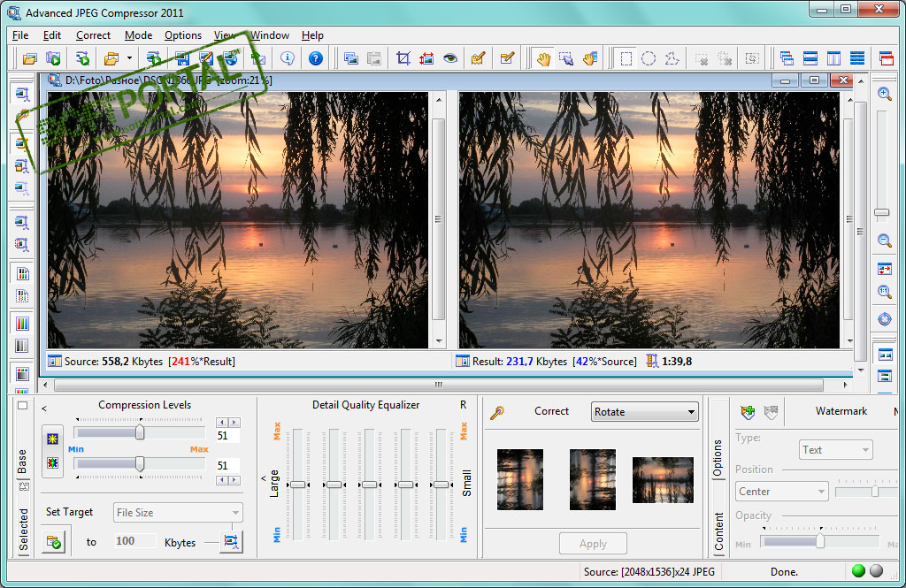The width and height of the screenshot is (906, 588).
Task: Switch to the watermark Content tab
Action: tap(718, 531)
